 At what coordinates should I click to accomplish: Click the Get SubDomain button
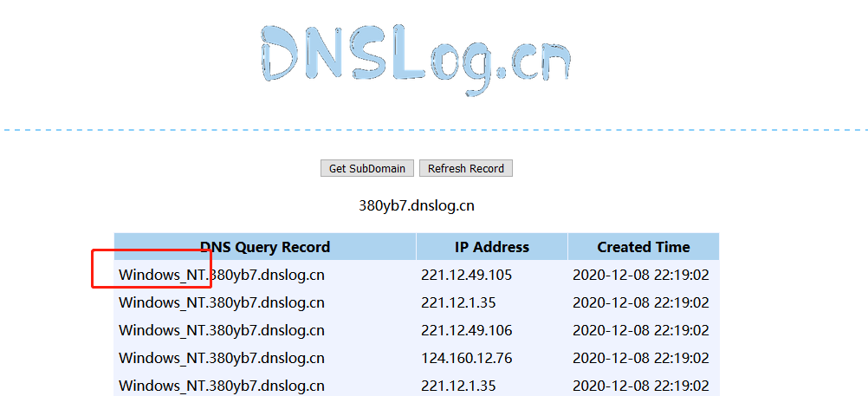pyautogui.click(x=367, y=168)
